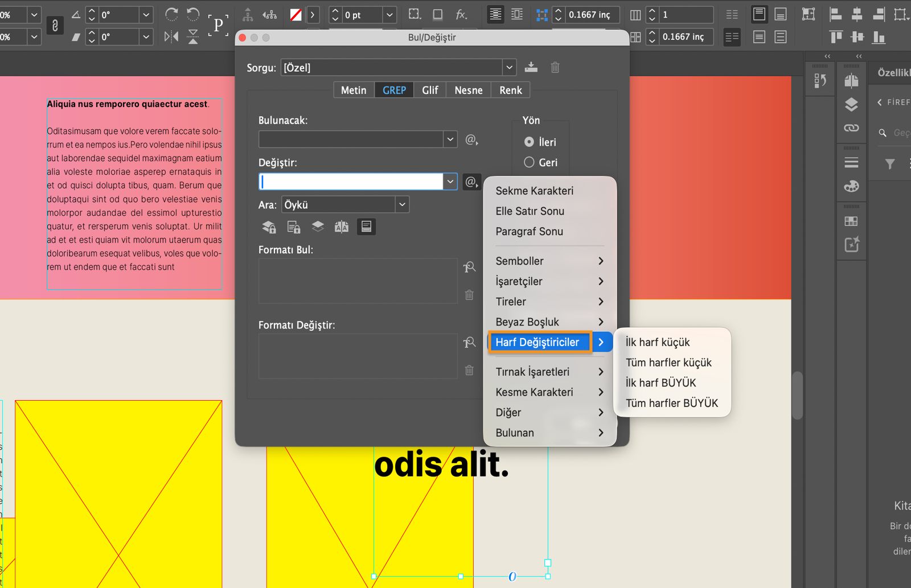The image size is (911, 588).
Task: Click the rotate 90° clockwise icon
Action: pyautogui.click(x=171, y=14)
